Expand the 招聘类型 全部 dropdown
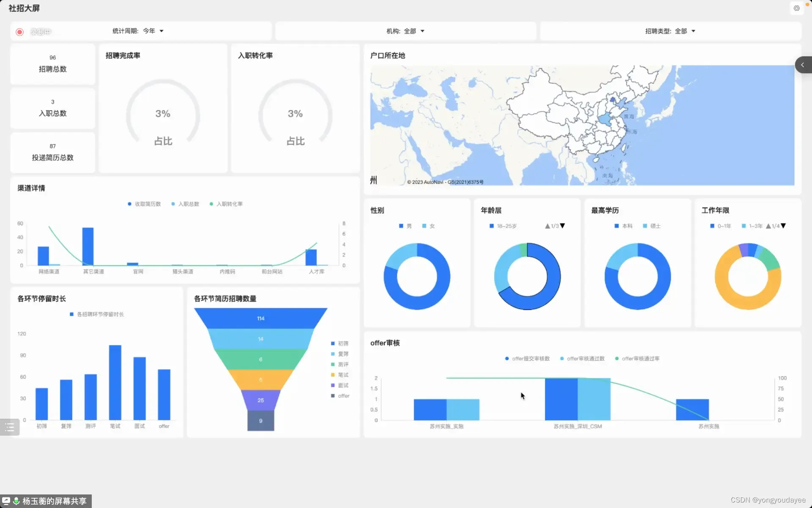 tap(684, 31)
